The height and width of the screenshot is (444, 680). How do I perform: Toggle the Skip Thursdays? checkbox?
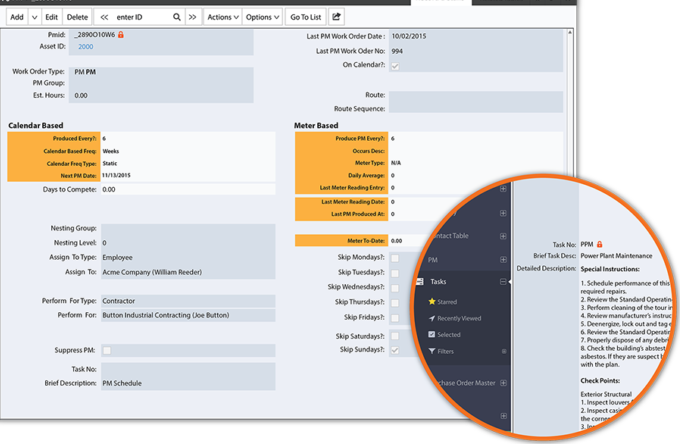click(395, 303)
